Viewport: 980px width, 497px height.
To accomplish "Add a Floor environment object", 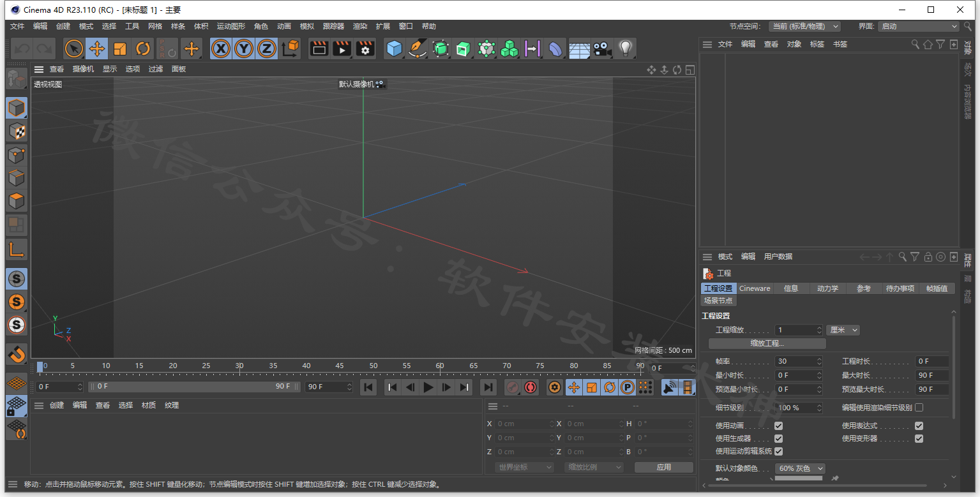I will point(579,48).
